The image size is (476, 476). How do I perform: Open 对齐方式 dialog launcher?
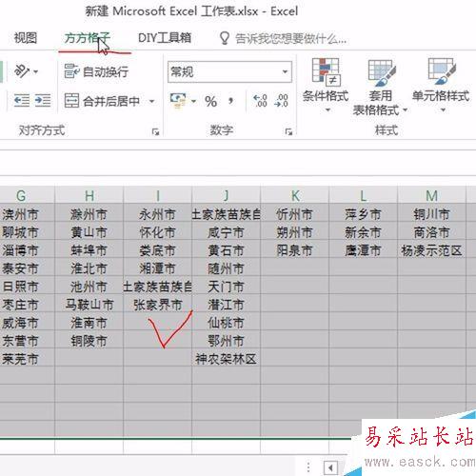tap(155, 131)
